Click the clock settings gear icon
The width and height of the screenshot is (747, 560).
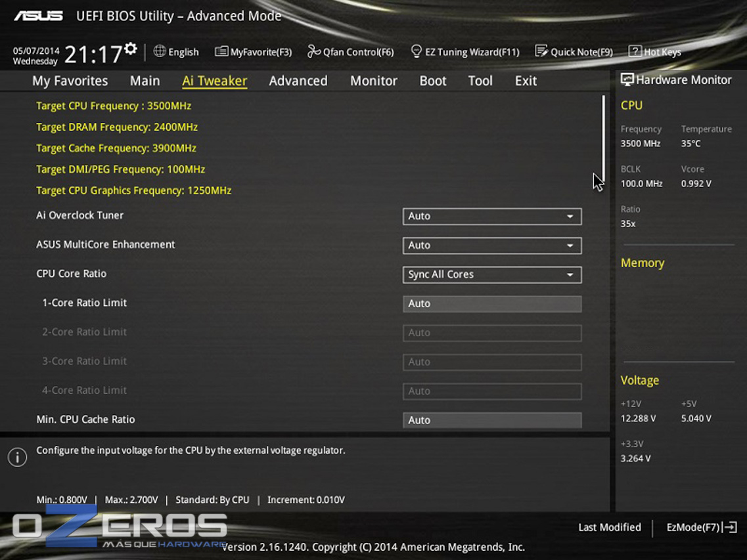[131, 49]
